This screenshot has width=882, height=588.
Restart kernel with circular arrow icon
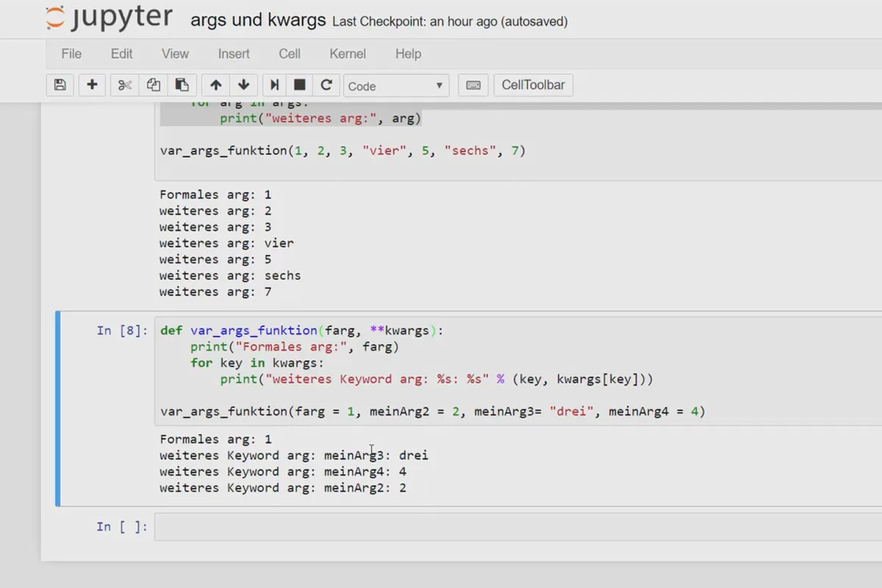point(326,85)
